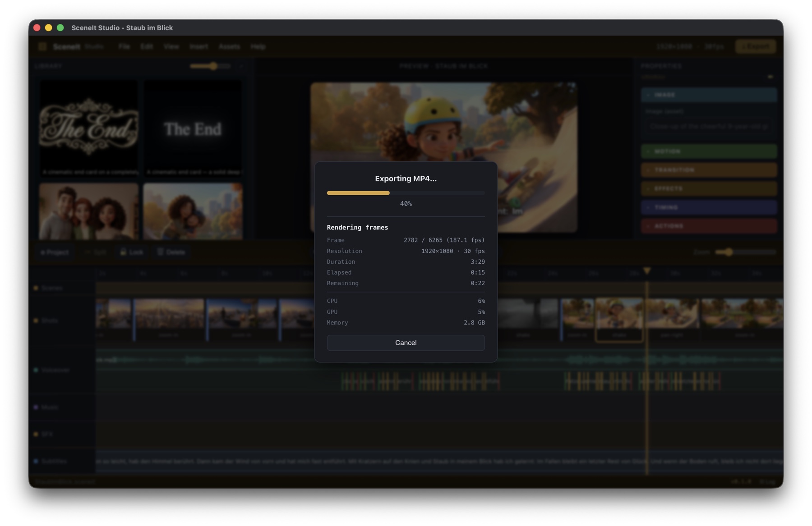Screen dimensions: 812x526
Task: Expand the EFFECTS properties section
Action: (709, 188)
